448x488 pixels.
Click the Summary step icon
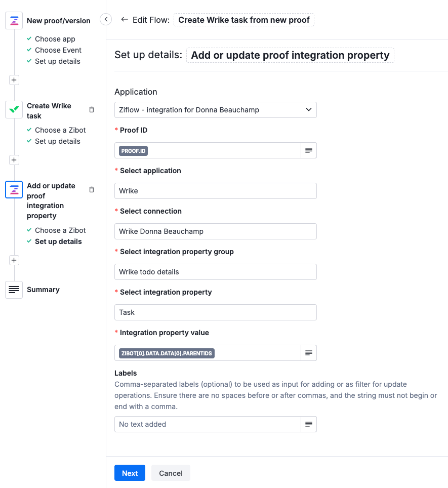click(x=14, y=290)
